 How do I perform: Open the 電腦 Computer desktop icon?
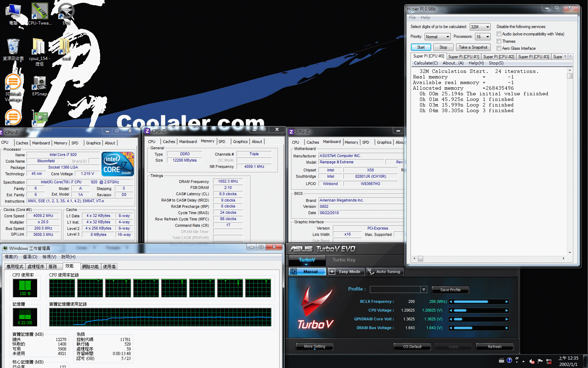pos(13,14)
